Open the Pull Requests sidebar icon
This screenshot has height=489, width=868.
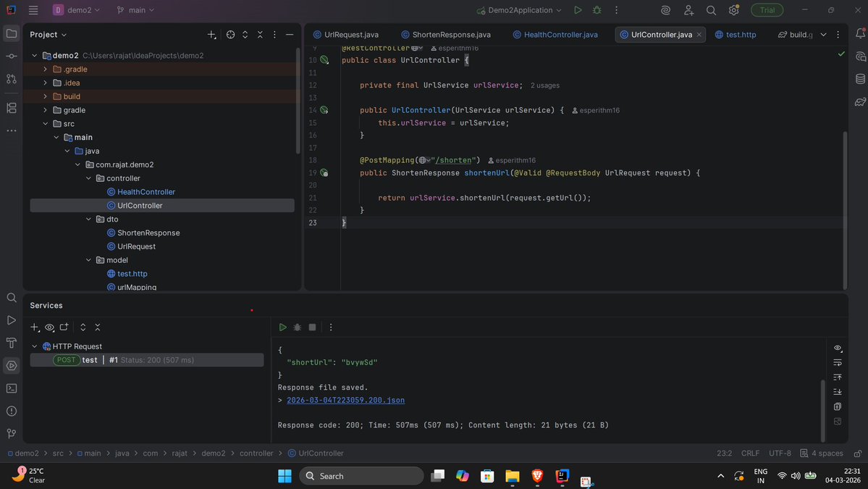(11, 79)
